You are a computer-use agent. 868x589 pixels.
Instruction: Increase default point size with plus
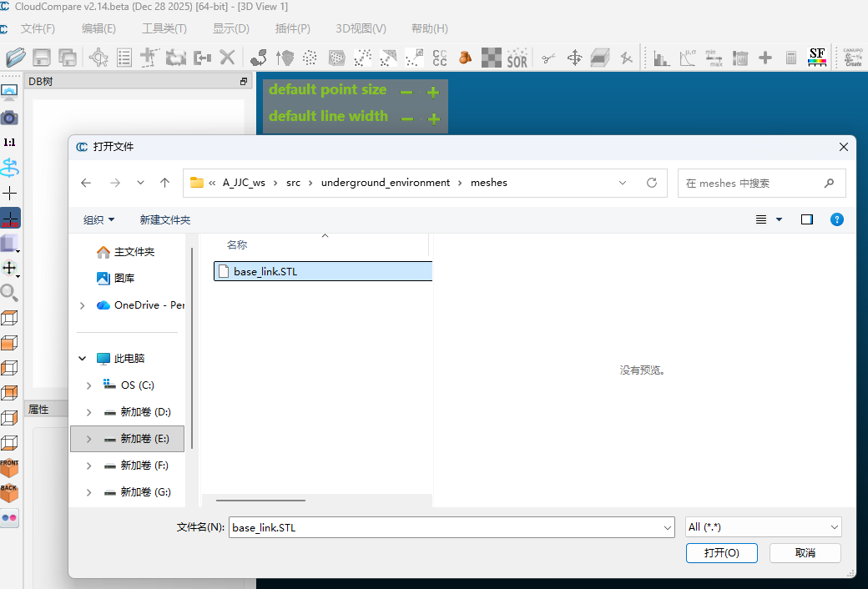coord(433,93)
